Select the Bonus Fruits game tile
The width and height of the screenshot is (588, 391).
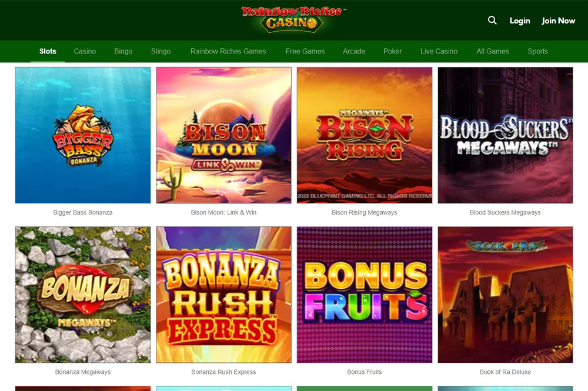coord(365,295)
